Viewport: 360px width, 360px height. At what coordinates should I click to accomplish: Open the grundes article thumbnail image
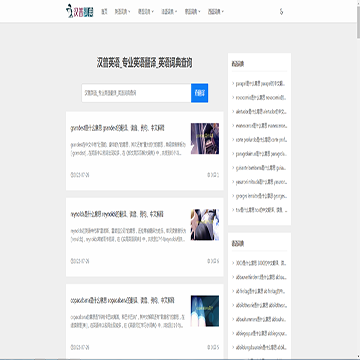[x=205, y=138]
